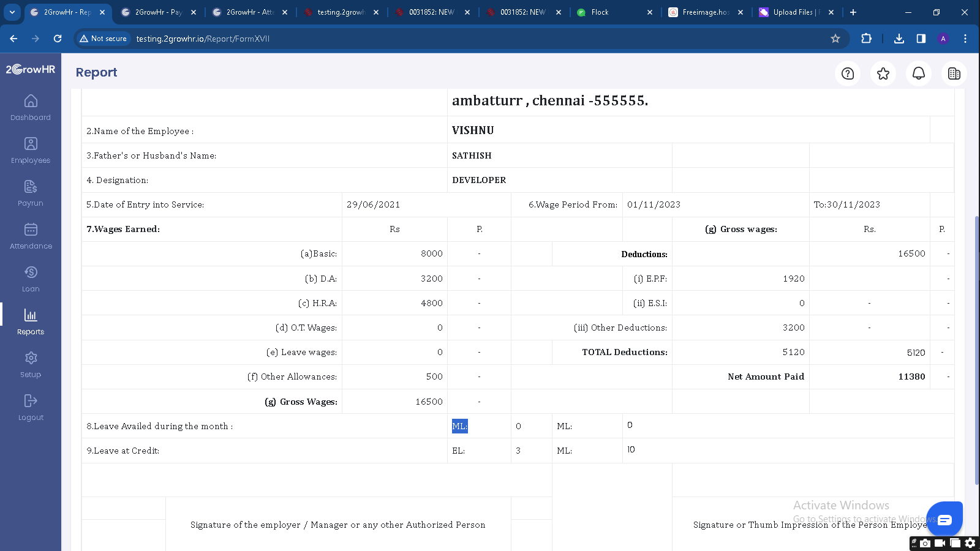This screenshot has height=551, width=980.
Task: Switch to the 2GrowHr - Att tab
Action: click(x=251, y=12)
